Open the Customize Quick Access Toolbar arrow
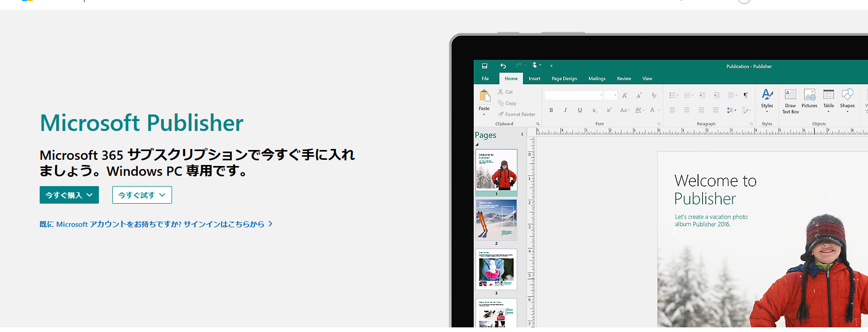Screen dimensions: 868x332 click(551, 66)
